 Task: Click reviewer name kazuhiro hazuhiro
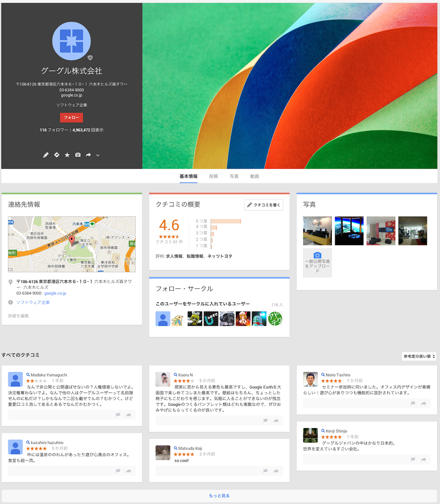coord(47,443)
